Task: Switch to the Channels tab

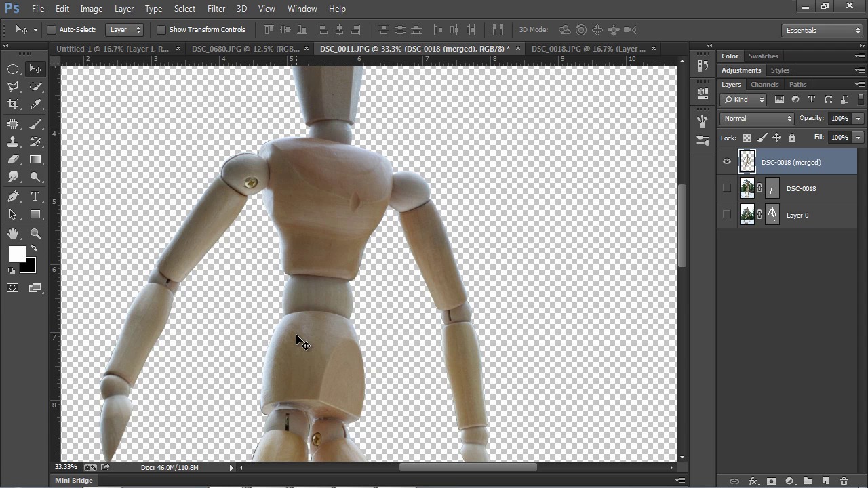Action: (764, 85)
